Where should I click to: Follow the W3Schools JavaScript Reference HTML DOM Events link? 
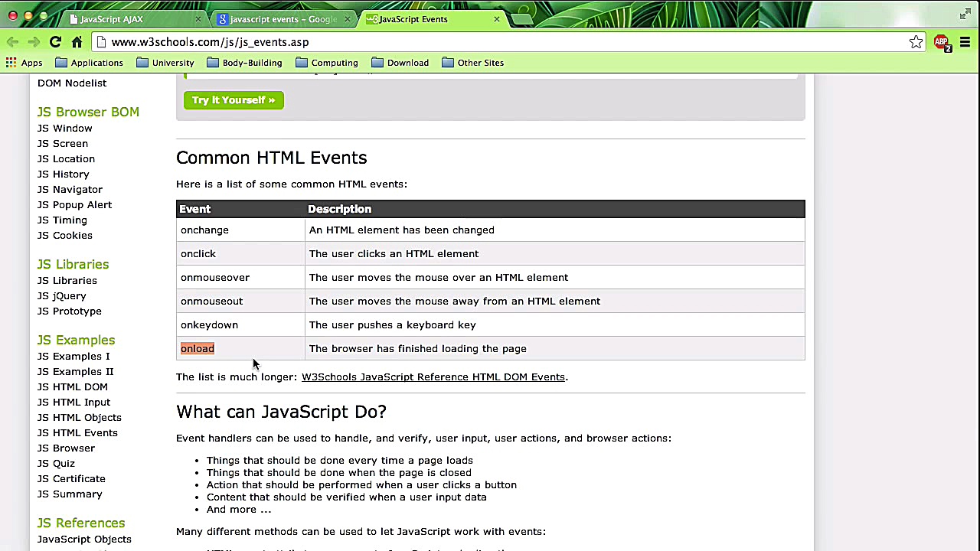(433, 377)
